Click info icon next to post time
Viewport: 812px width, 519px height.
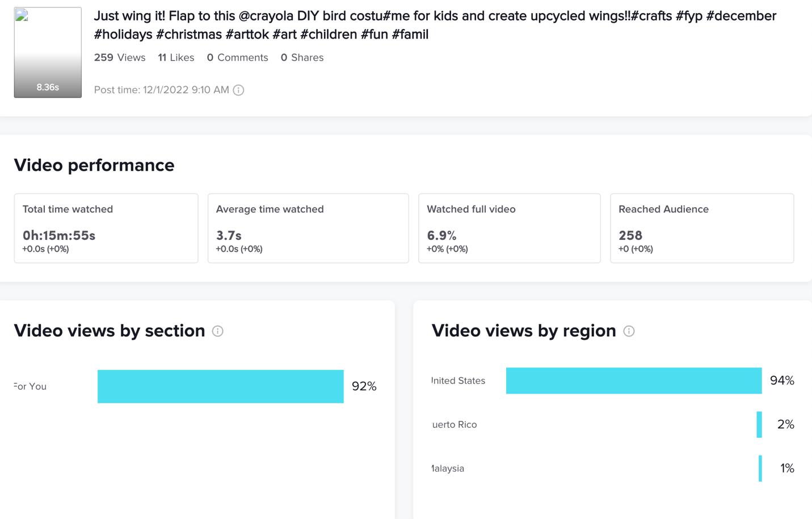pos(238,90)
